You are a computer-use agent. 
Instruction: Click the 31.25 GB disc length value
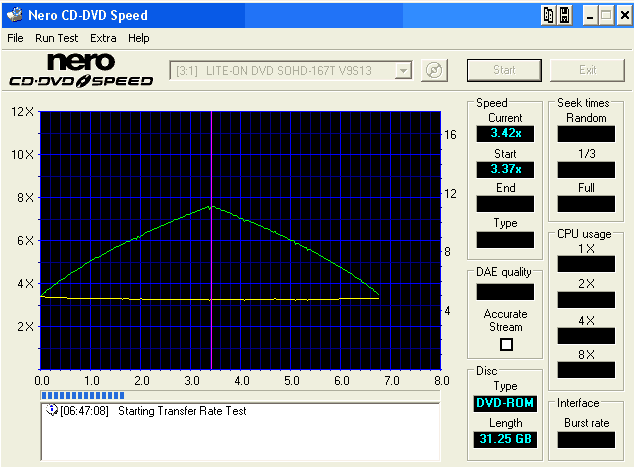click(505, 439)
